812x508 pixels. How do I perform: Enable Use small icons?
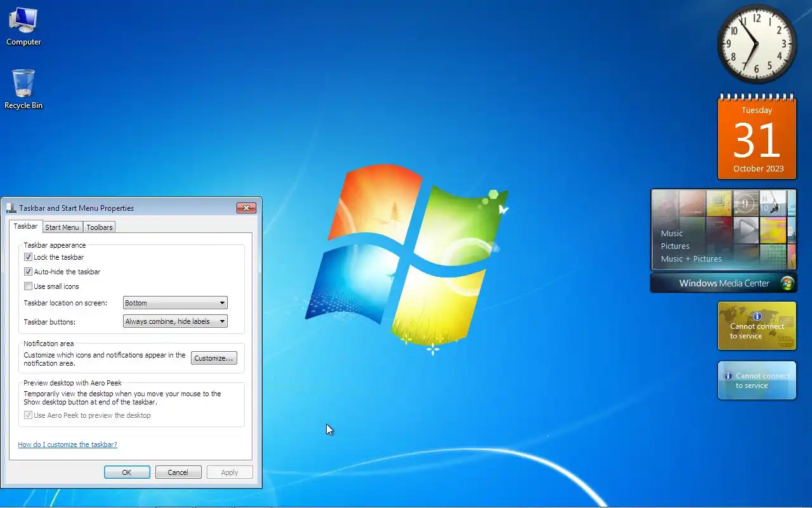(28, 286)
